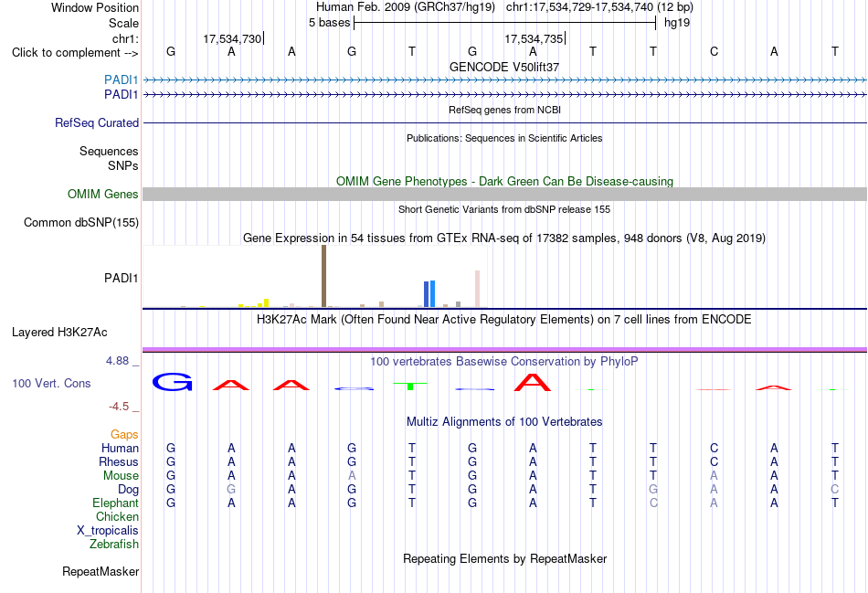Click the '5 bases' scale label
This screenshot has width=868, height=593.
[329, 23]
